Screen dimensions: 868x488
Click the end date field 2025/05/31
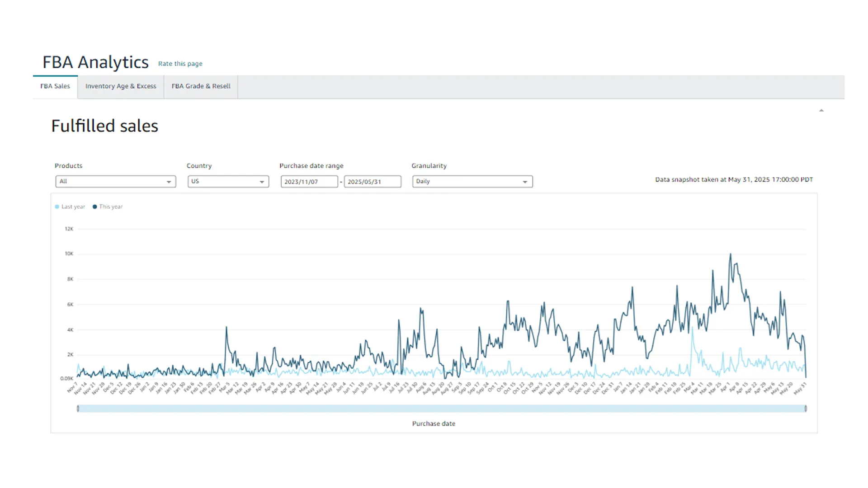click(x=372, y=182)
